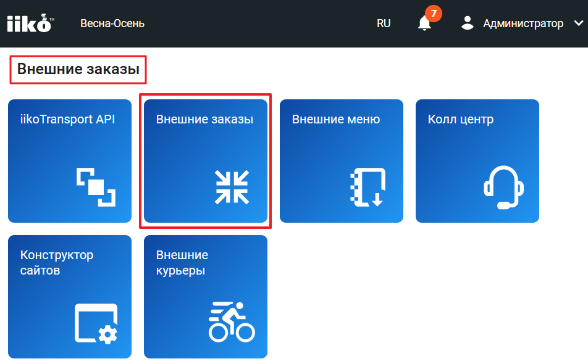This screenshot has height=364, width=588.
Task: Open the iikoTransport API module
Action: click(69, 160)
